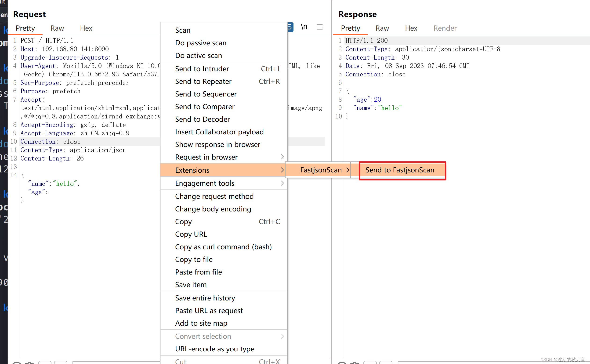Viewport: 590px width, 364px height.
Task: Click the 'POST / HTTP/1.1' request line
Action: pos(47,40)
